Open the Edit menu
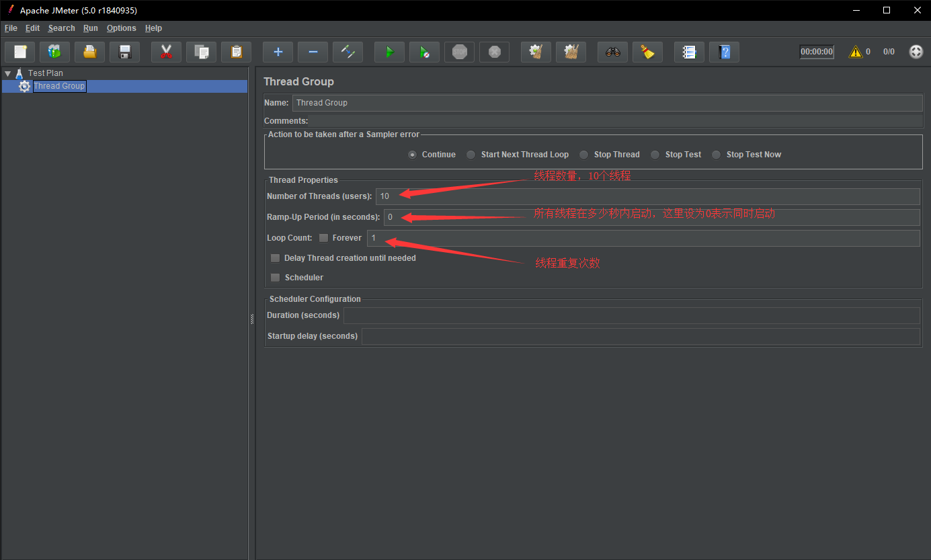Image resolution: width=931 pixels, height=560 pixels. pyautogui.click(x=33, y=28)
